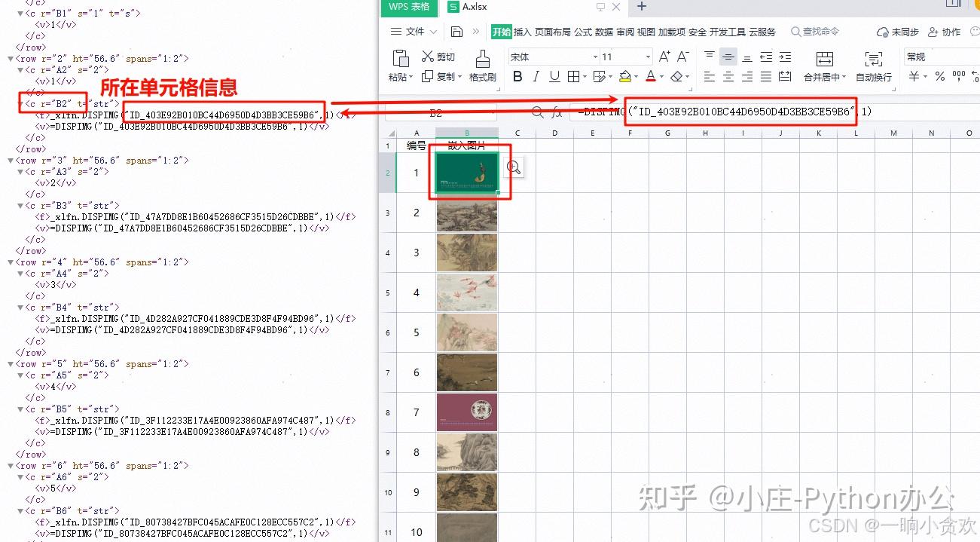This screenshot has width=980, height=542.
Task: Toggle bold formatting
Action: point(517,77)
